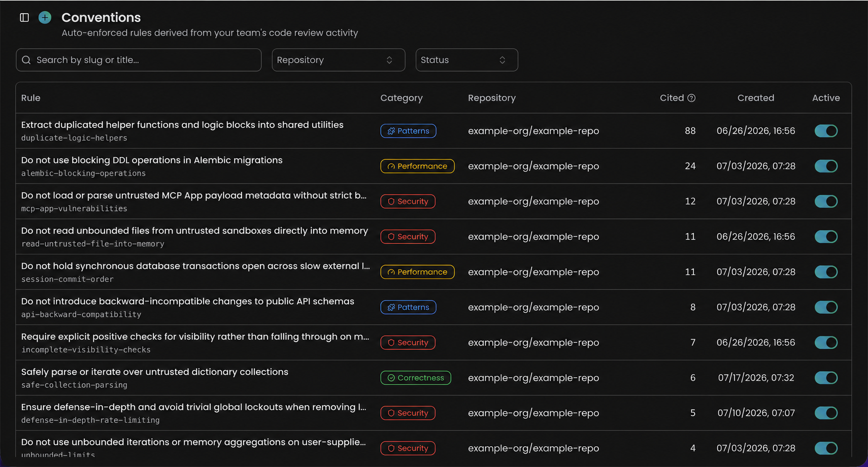Click the cited count 88

point(690,131)
